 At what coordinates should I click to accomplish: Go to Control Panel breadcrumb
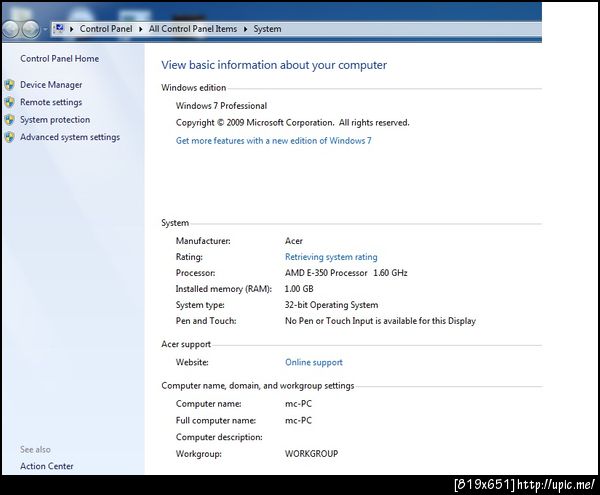[106, 29]
